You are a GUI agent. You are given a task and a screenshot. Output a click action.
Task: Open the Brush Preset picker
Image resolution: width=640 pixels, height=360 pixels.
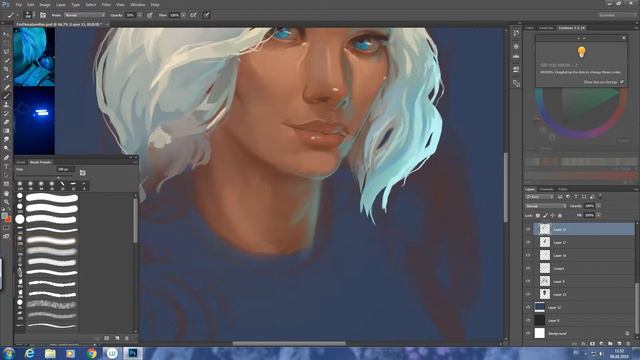[x=28, y=15]
